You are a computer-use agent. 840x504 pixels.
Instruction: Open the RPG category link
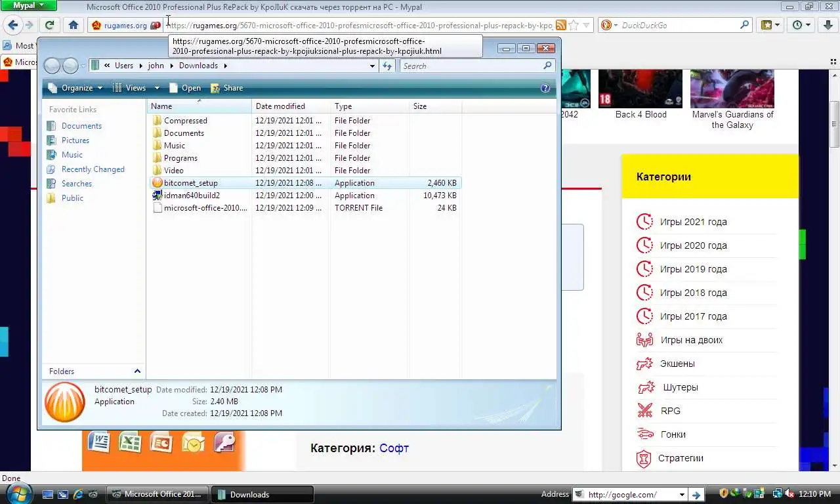tap(671, 411)
